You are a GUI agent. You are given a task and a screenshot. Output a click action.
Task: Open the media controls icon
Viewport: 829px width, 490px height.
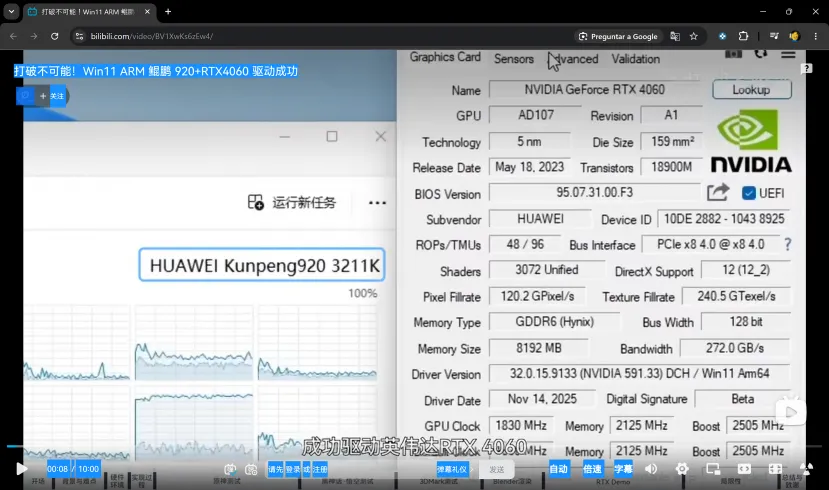point(774,36)
